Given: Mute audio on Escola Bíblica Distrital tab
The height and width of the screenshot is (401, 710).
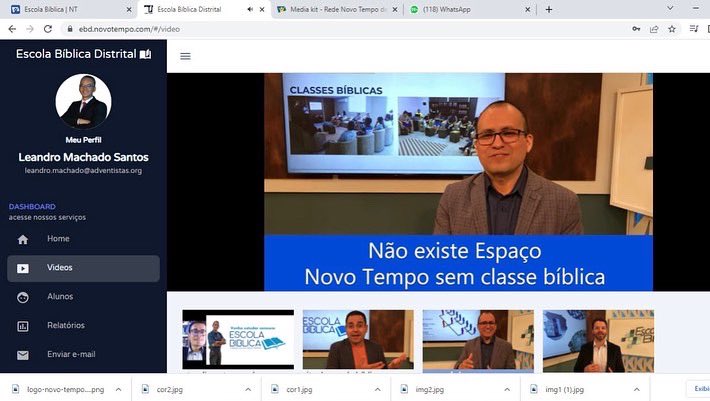Looking at the screenshot, I should (250, 9).
